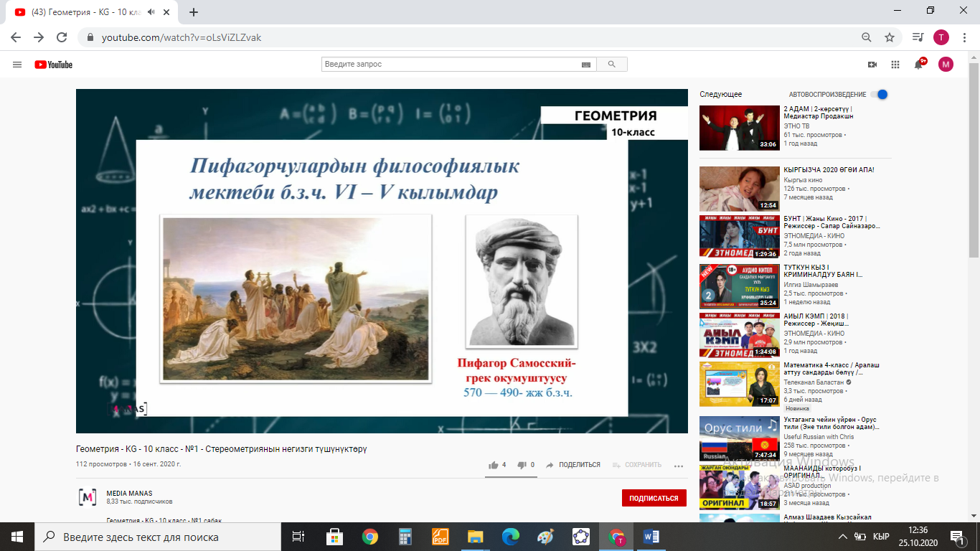Click ПОДЕЛИТЬСЯ to share the video

point(573,465)
